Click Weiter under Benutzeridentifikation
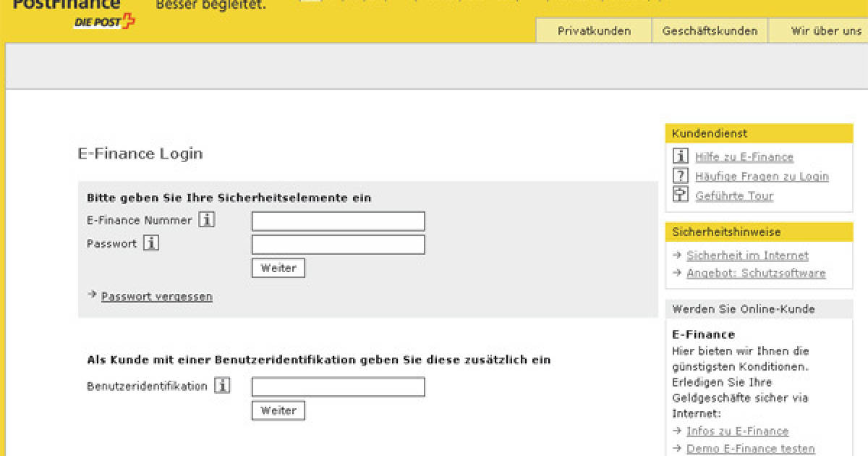The height and width of the screenshot is (456, 868). (x=278, y=410)
